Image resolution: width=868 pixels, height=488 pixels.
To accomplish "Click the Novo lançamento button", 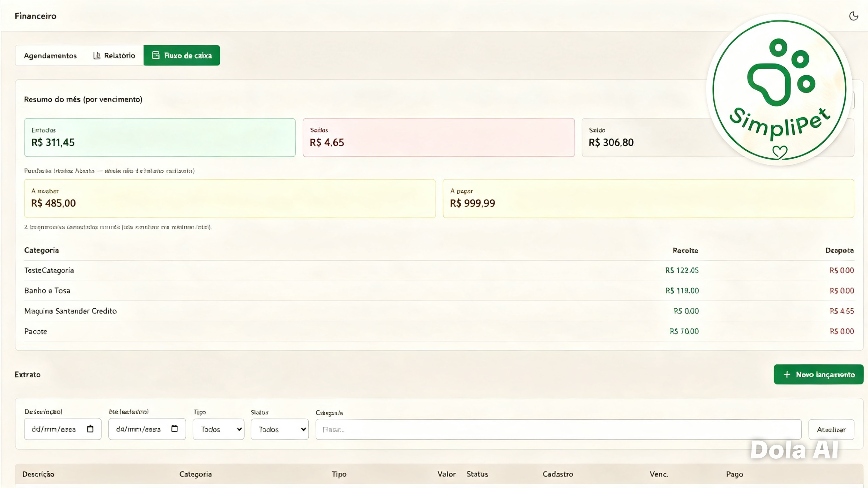I will point(818,375).
